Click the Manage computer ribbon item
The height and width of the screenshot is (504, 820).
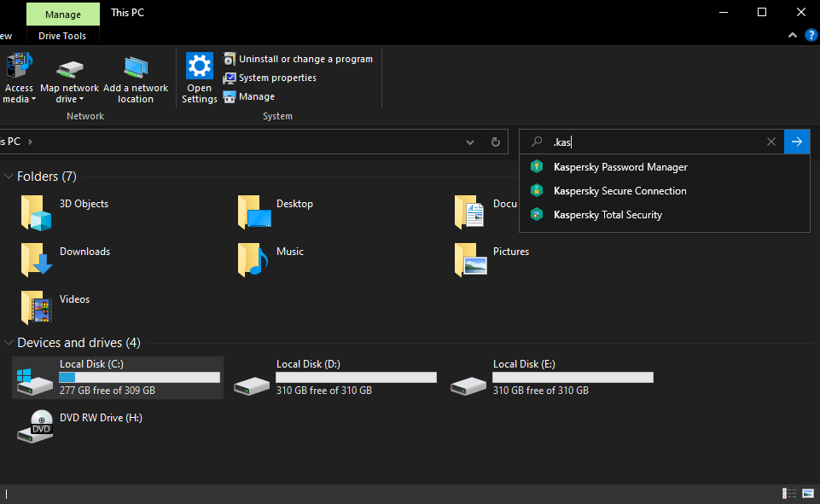pyautogui.click(x=249, y=96)
